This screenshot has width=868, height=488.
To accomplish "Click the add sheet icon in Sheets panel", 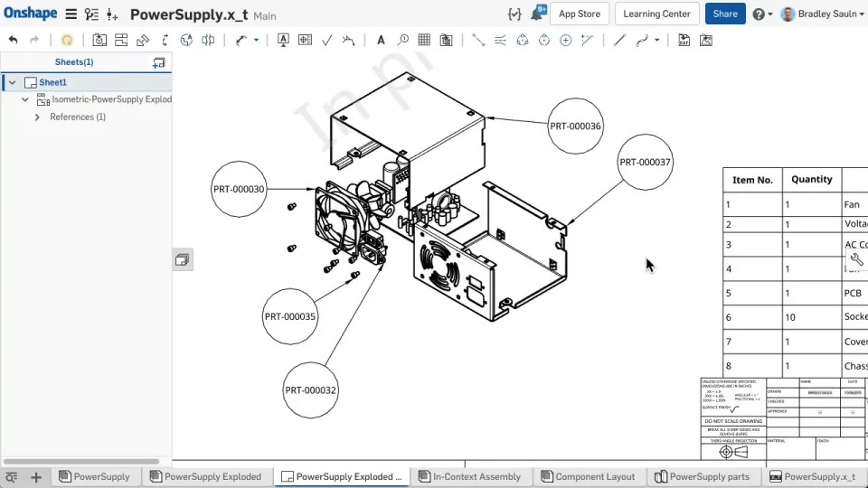I will (158, 62).
